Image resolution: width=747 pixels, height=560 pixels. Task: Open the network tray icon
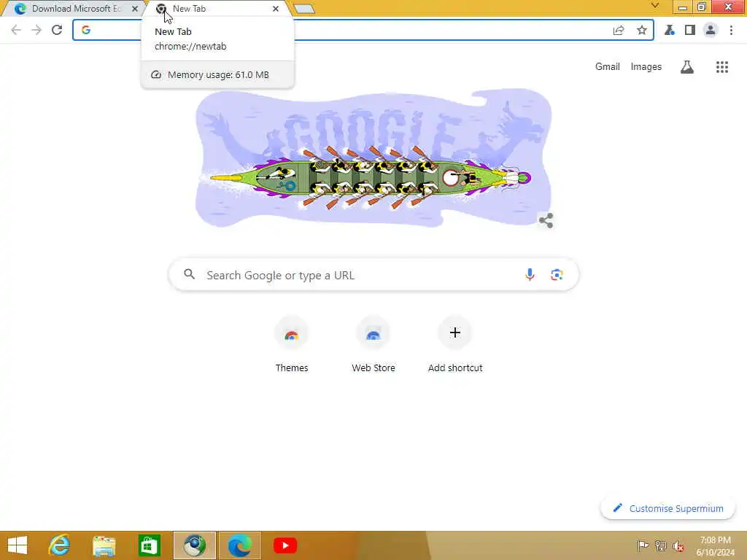pos(660,545)
